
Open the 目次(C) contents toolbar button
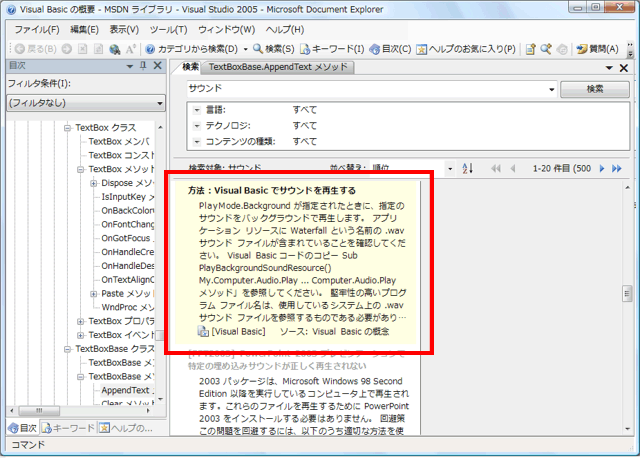pos(390,49)
